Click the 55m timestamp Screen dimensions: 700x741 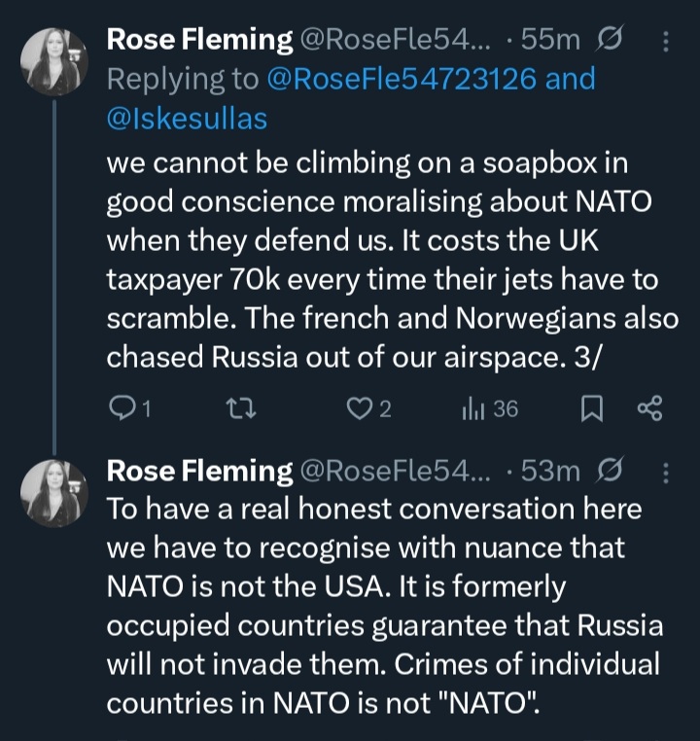551,40
